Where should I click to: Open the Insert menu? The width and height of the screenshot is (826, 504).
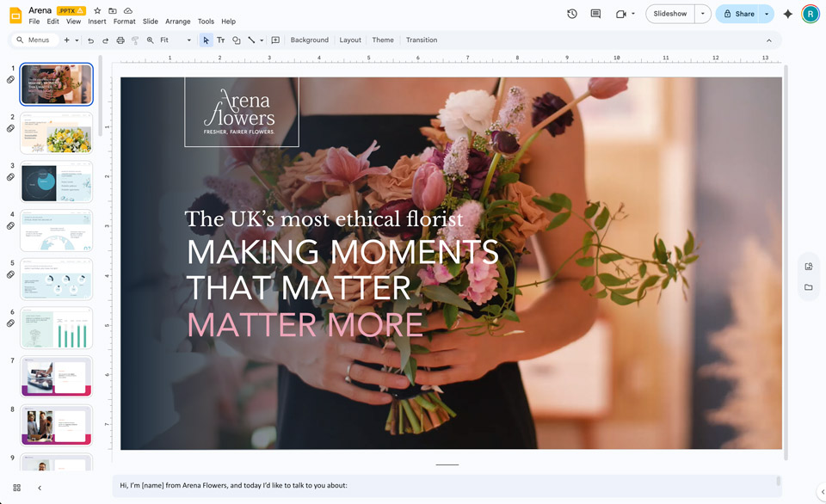(x=96, y=22)
